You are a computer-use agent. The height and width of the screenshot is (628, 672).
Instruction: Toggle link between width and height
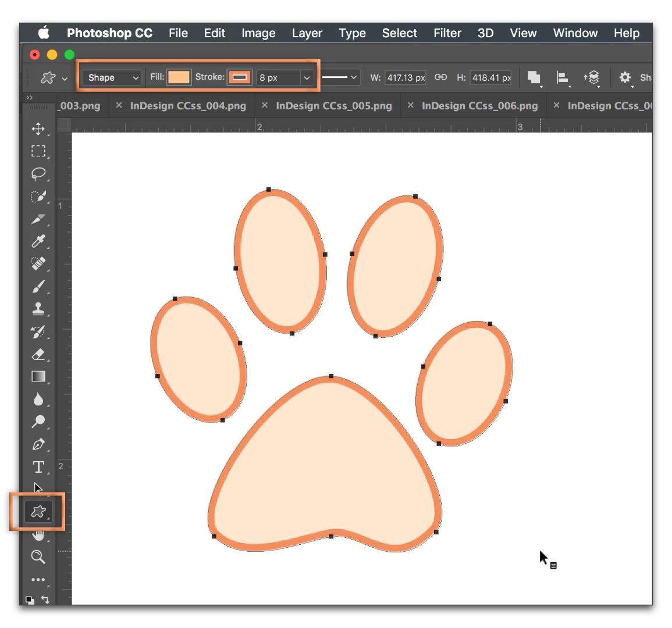(440, 77)
